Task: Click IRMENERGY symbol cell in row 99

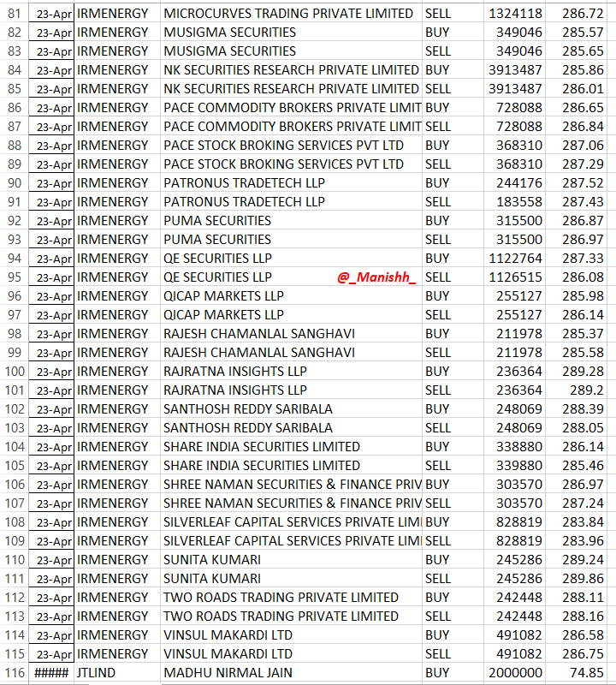Action: tap(117, 352)
